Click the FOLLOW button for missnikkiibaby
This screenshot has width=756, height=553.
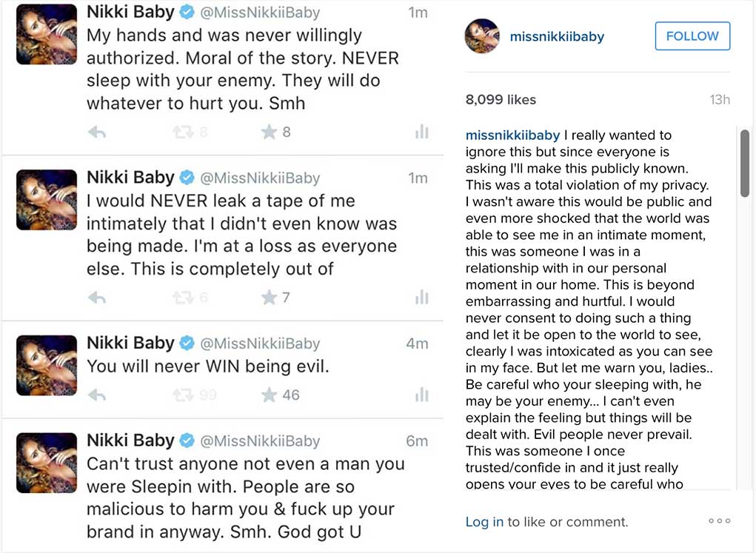(x=692, y=36)
